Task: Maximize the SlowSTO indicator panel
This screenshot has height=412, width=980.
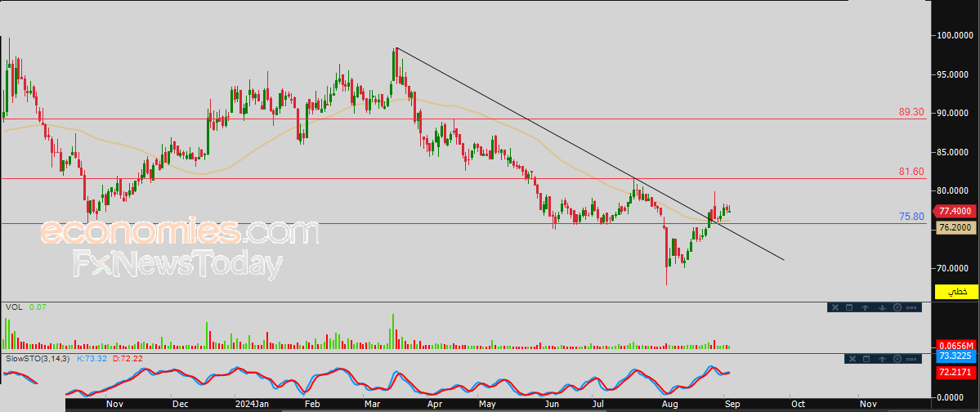Action: coord(866,359)
